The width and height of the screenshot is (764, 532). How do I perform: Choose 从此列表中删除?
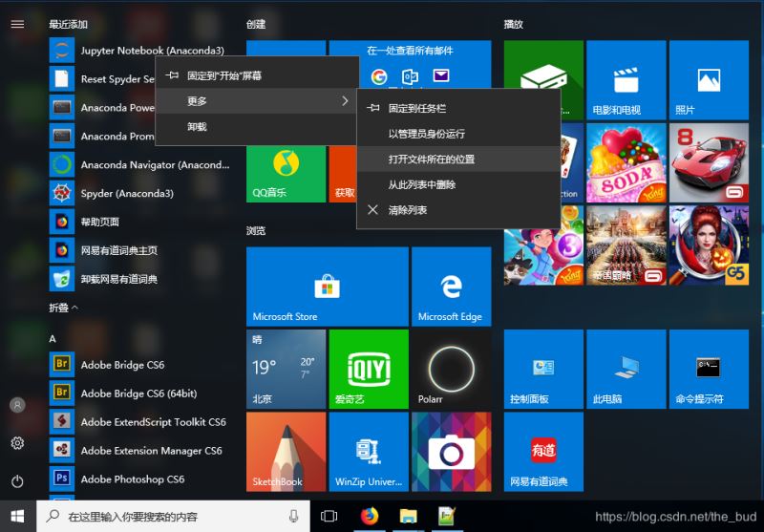click(458, 184)
